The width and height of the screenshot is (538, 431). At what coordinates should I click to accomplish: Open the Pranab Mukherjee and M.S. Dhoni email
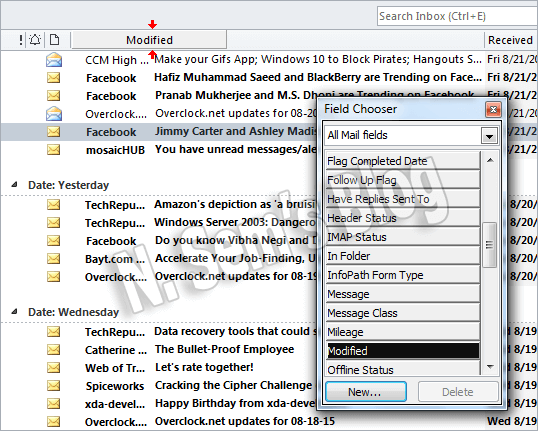(x=315, y=95)
